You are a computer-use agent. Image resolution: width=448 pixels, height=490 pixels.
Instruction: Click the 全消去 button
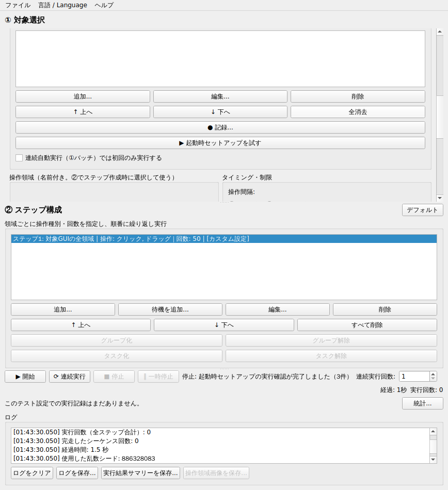tap(358, 112)
